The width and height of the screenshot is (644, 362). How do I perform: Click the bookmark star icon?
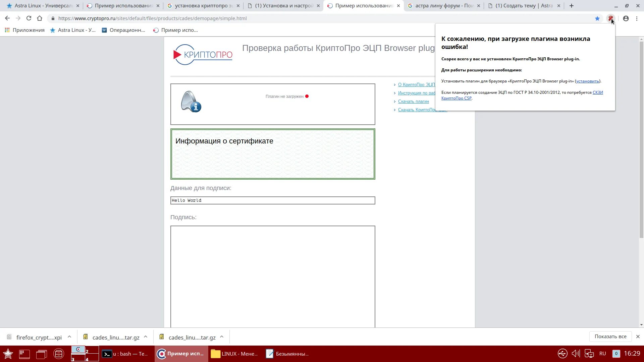tap(597, 18)
